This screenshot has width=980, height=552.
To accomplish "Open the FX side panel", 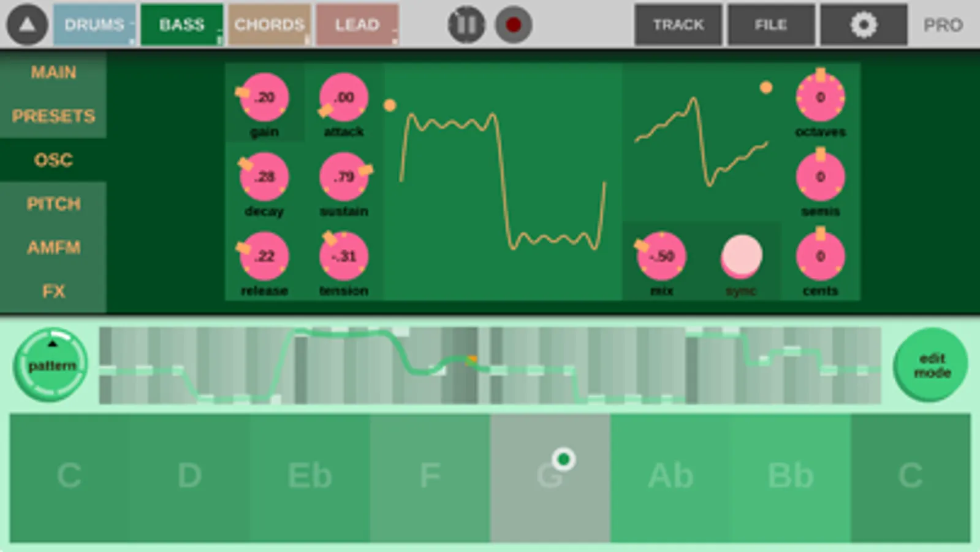I will tap(53, 291).
